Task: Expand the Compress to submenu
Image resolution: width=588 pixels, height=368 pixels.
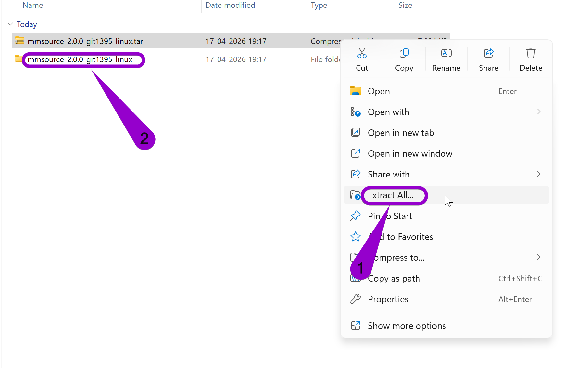Action: tap(538, 257)
